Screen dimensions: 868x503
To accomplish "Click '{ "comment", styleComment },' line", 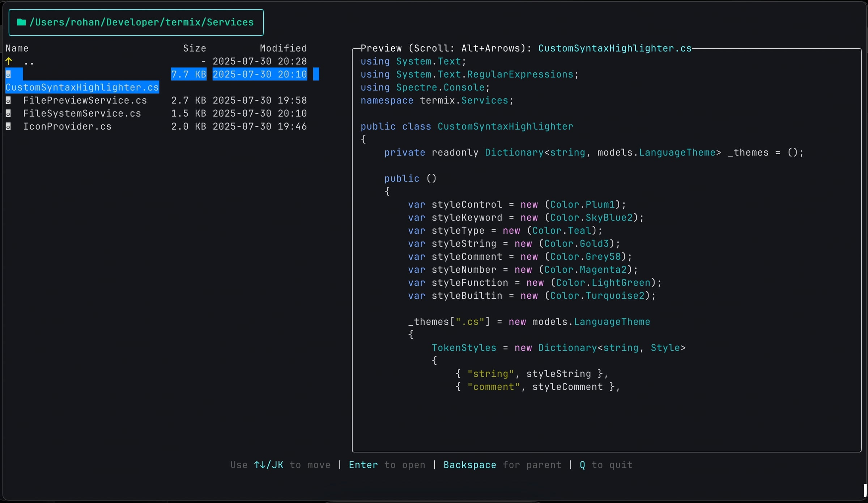I will click(538, 387).
